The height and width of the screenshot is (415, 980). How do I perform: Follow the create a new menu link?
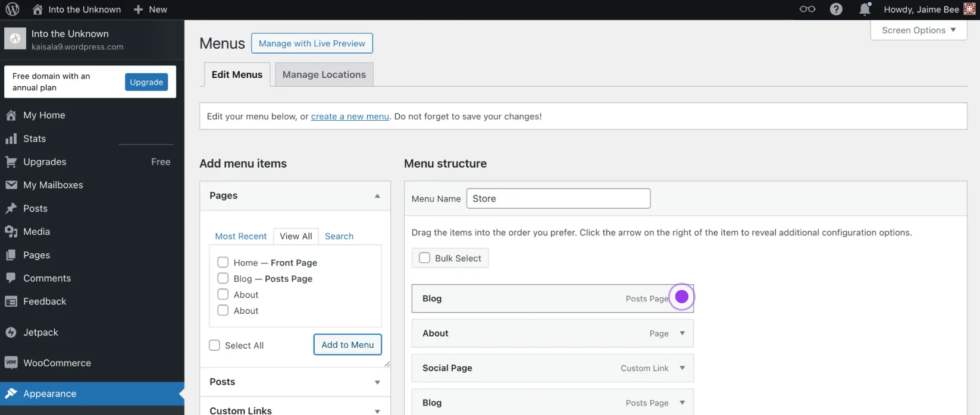pos(350,117)
